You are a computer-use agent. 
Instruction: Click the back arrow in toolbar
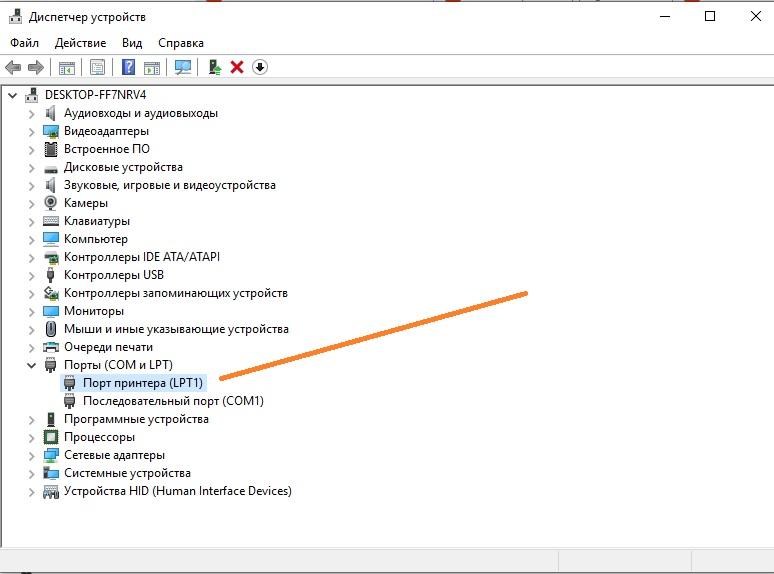(13, 67)
